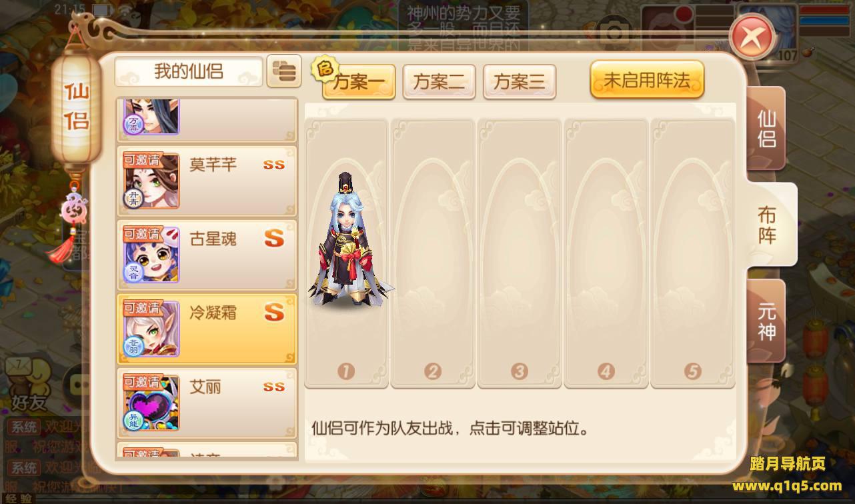Viewport: 855px width, 504px height.
Task: Open camera icon at top
Action: pos(614,33)
